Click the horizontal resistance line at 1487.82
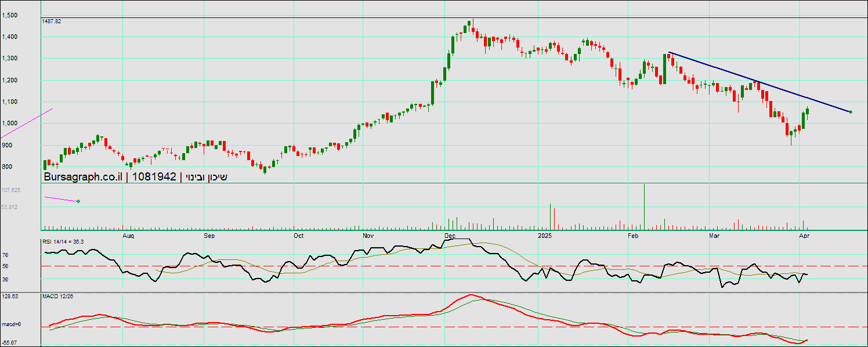The width and height of the screenshot is (868, 347). [x=348, y=18]
